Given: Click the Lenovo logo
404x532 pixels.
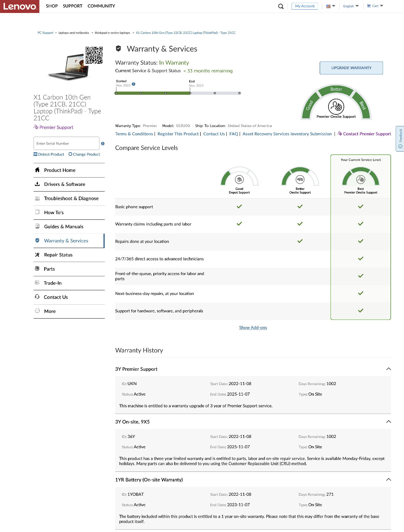Looking at the screenshot, I should tap(20, 6).
